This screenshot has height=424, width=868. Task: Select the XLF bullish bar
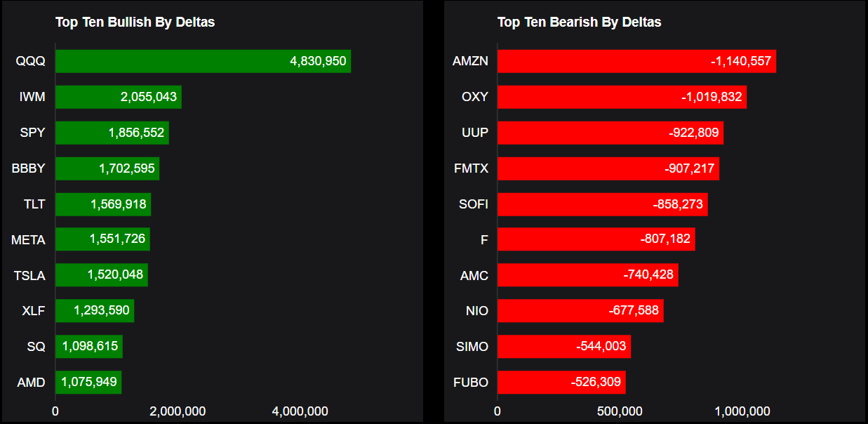pyautogui.click(x=95, y=311)
